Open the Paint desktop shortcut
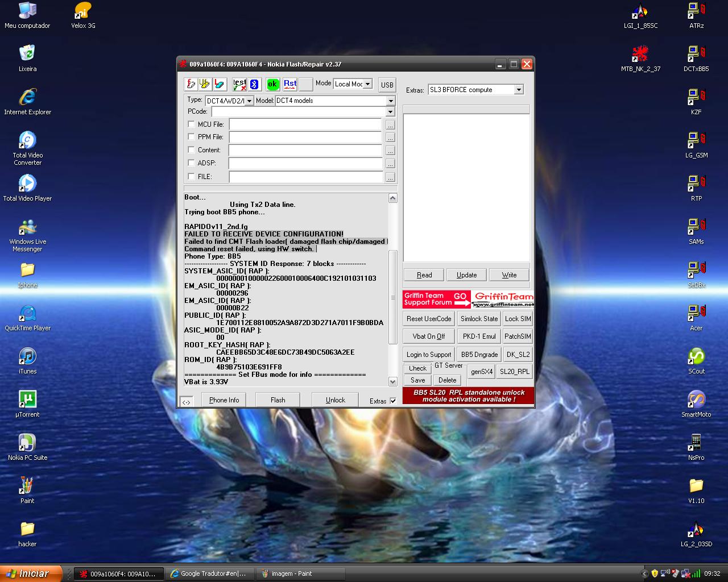728x582 pixels. (x=27, y=490)
